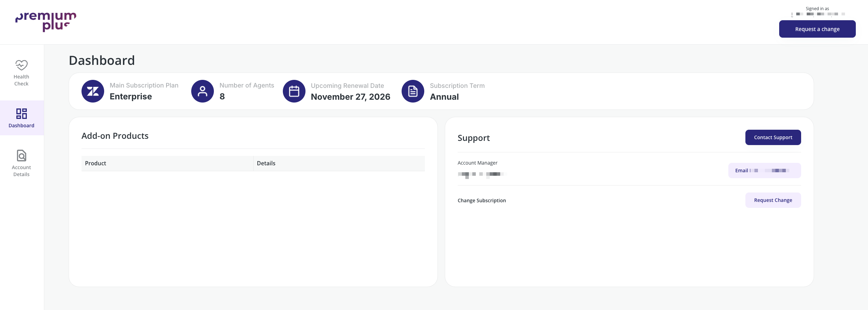Click the Zendesk subscription plan icon
This screenshot has height=310, width=868.
pyautogui.click(x=93, y=91)
